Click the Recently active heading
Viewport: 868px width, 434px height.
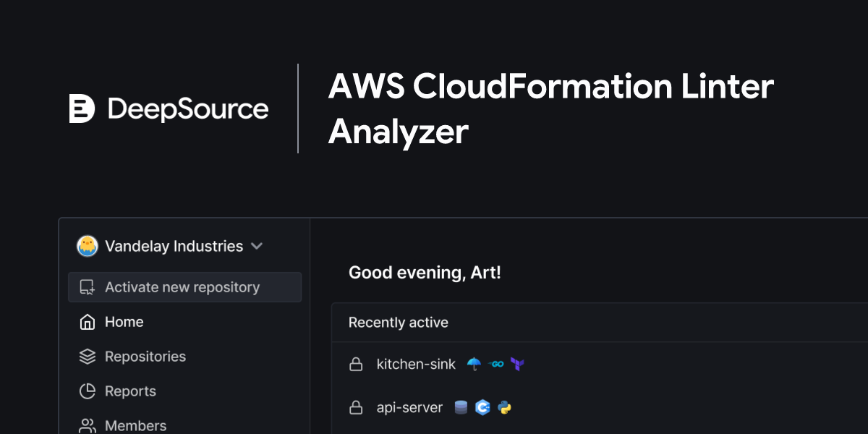point(399,323)
